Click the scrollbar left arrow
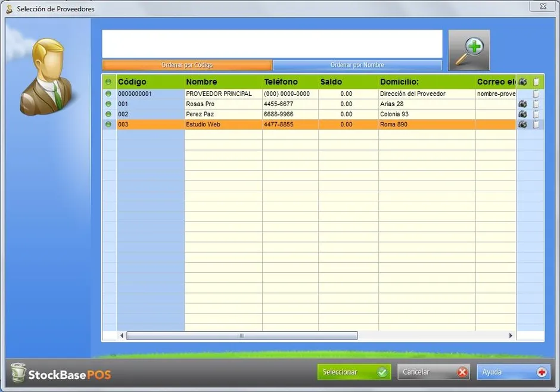Image resolution: width=560 pixels, height=392 pixels. click(122, 335)
